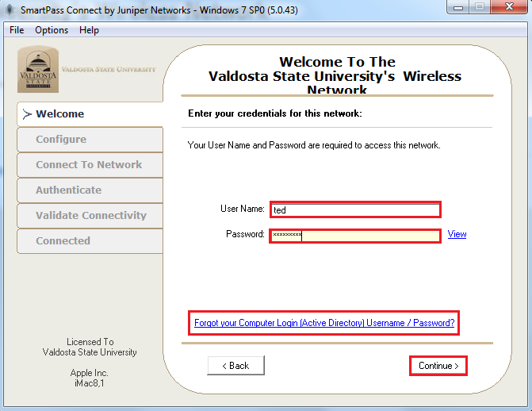Viewport: 532px width, 411px height.
Task: Click the 'Licensed To Valdosta State University' text
Action: click(90, 347)
